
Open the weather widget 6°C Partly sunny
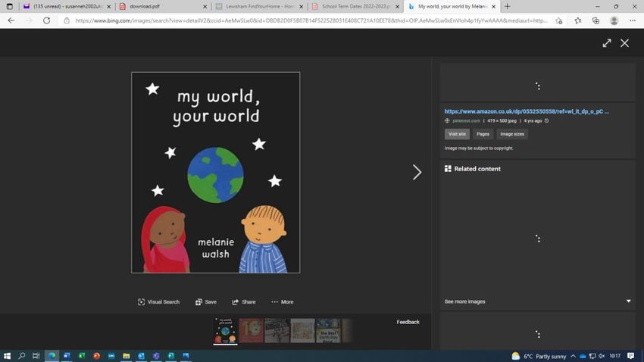click(539, 356)
